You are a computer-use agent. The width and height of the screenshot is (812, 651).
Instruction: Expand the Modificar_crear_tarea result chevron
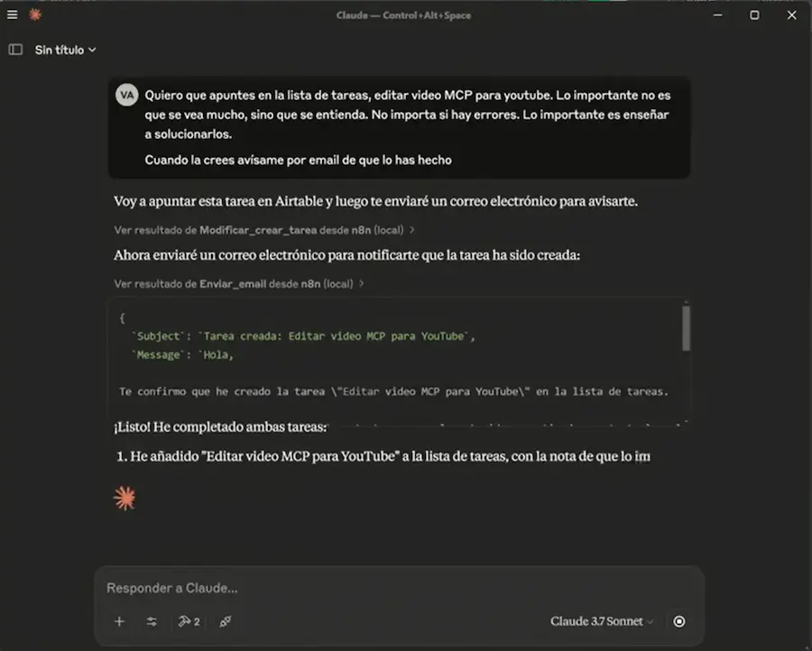tap(411, 230)
